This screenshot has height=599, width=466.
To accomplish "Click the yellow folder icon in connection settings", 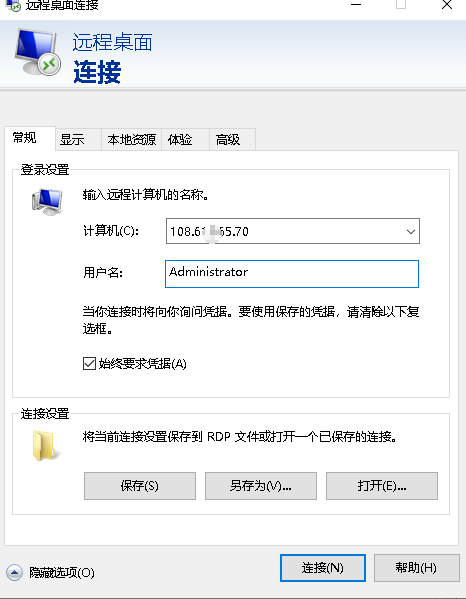I will pyautogui.click(x=45, y=446).
